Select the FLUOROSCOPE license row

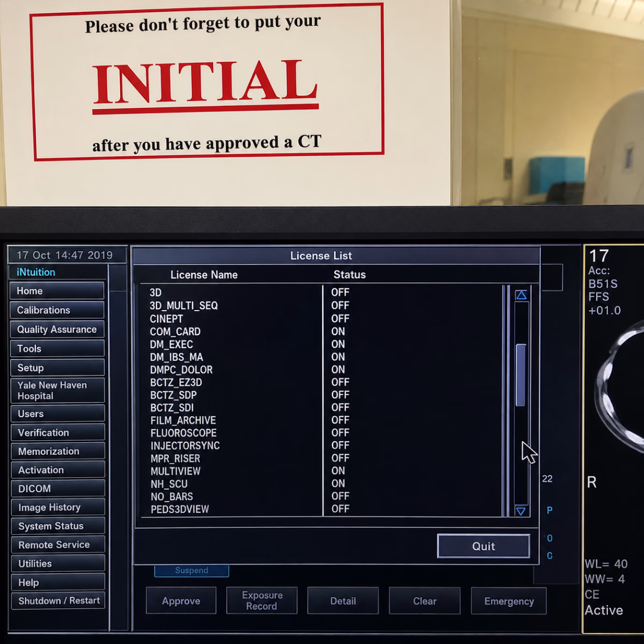(322, 433)
